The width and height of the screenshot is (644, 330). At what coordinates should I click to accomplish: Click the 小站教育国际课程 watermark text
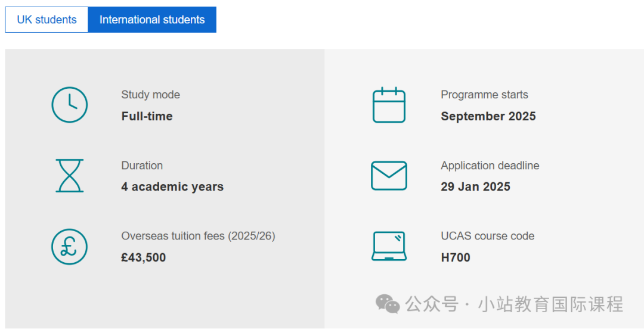tap(550, 304)
